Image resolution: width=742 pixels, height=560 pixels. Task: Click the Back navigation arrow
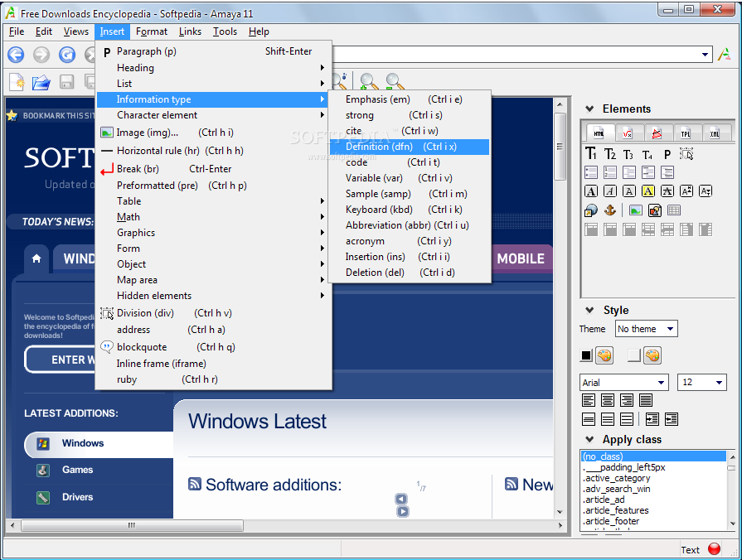pyautogui.click(x=16, y=55)
